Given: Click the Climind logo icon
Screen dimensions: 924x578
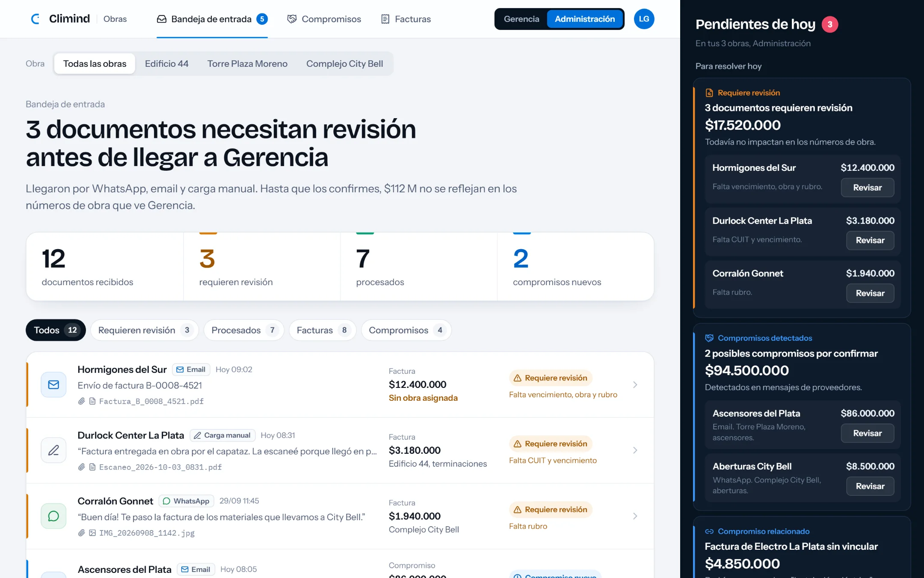Looking at the screenshot, I should pos(36,19).
